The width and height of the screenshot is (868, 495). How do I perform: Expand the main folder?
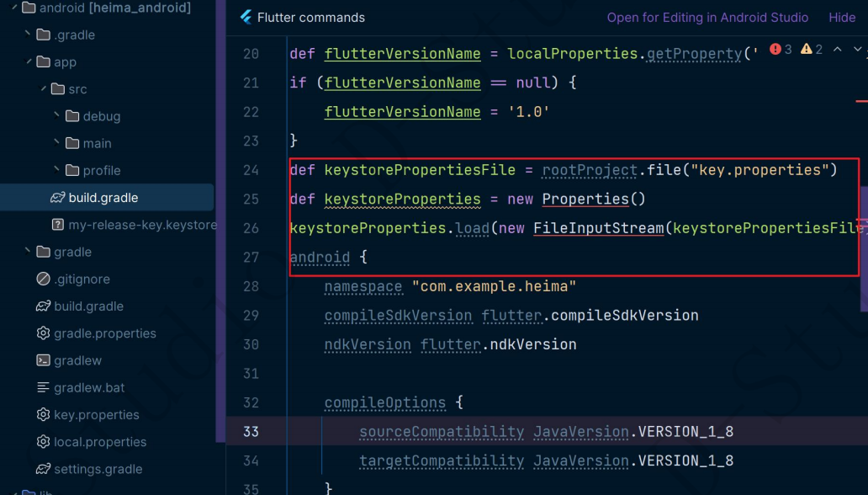pos(56,143)
